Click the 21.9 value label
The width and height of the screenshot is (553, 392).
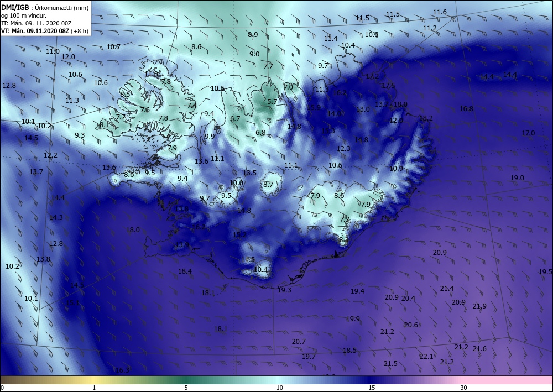pyautogui.click(x=479, y=306)
